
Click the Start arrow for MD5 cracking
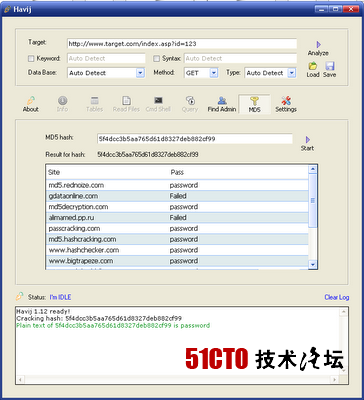[308, 139]
